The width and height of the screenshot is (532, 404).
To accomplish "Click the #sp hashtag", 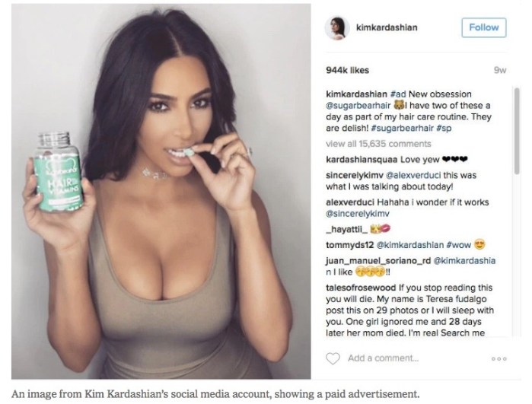I will tap(444, 129).
